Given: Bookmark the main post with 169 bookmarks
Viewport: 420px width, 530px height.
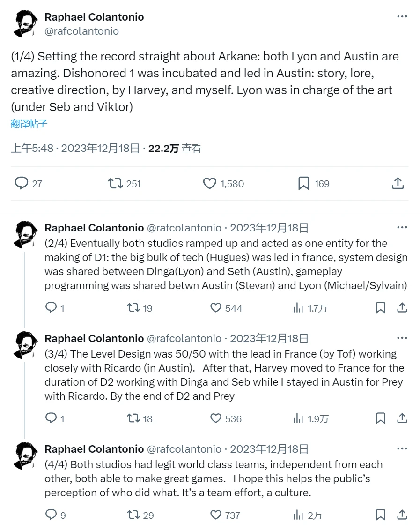Looking at the screenshot, I should (x=304, y=183).
